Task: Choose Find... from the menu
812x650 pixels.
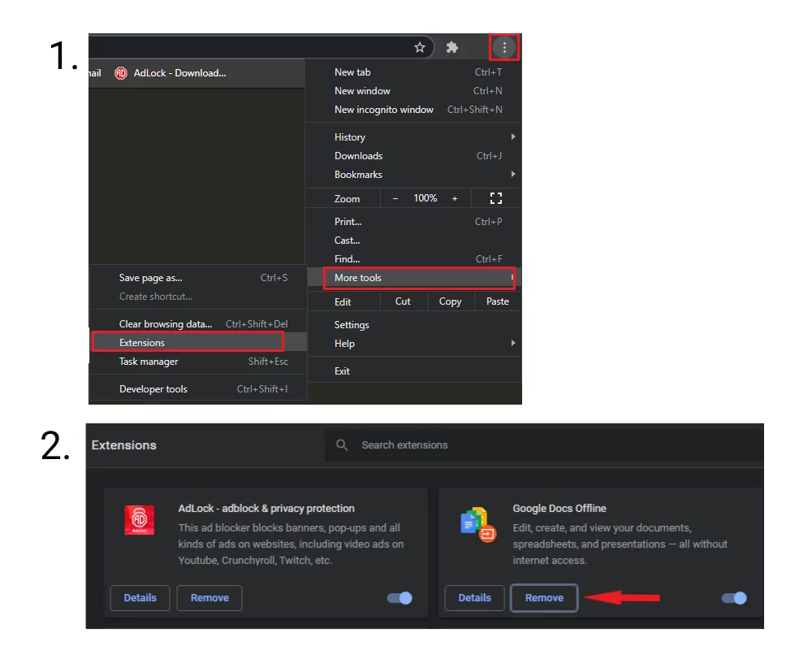Action: (x=413, y=258)
